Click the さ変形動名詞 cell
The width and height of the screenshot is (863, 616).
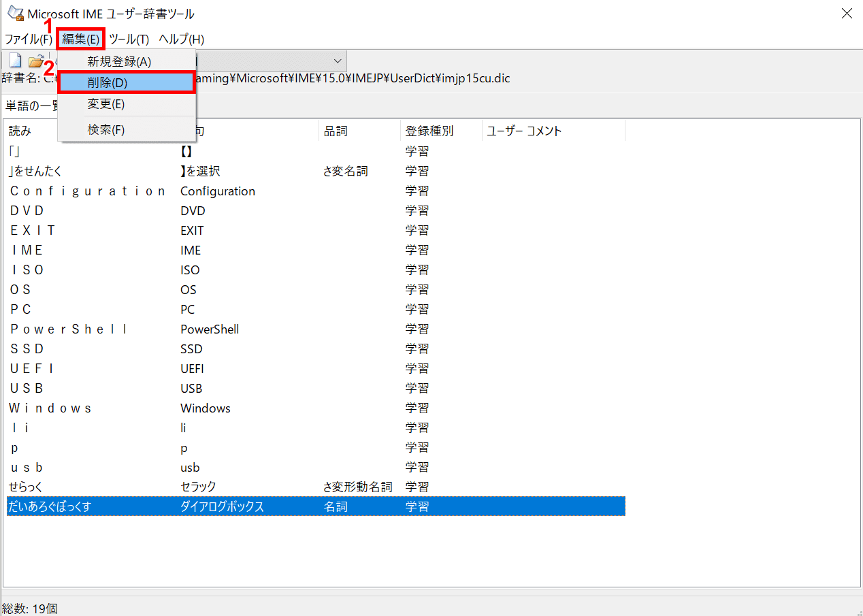coord(358,487)
